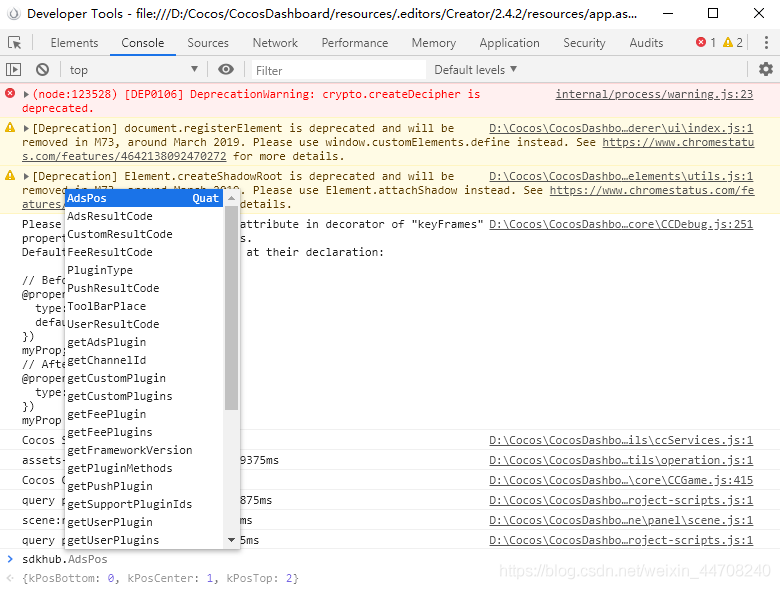Select getFeePlugin autocomplete suggestion
The width and height of the screenshot is (780, 589).
(x=144, y=414)
